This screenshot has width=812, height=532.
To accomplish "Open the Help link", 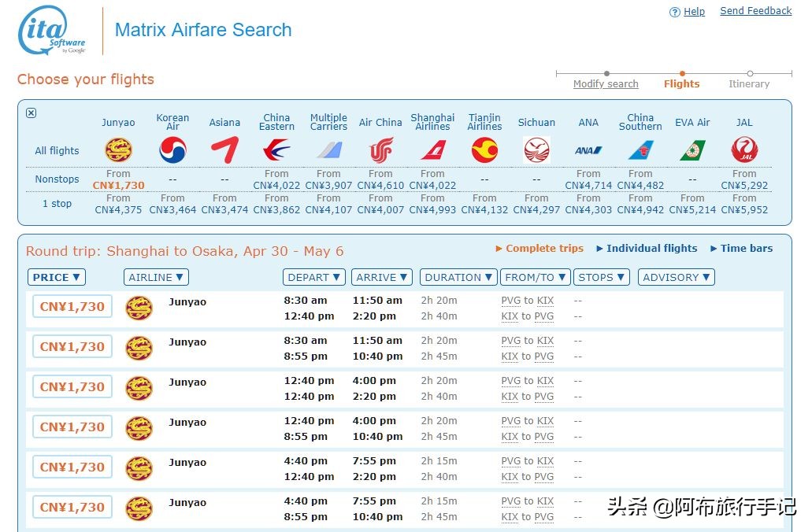I will coord(694,11).
